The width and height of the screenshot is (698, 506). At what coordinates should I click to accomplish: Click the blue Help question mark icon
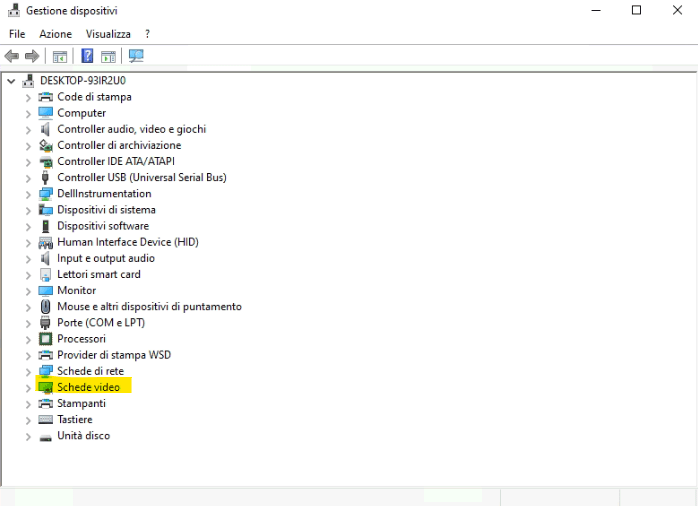click(x=88, y=56)
